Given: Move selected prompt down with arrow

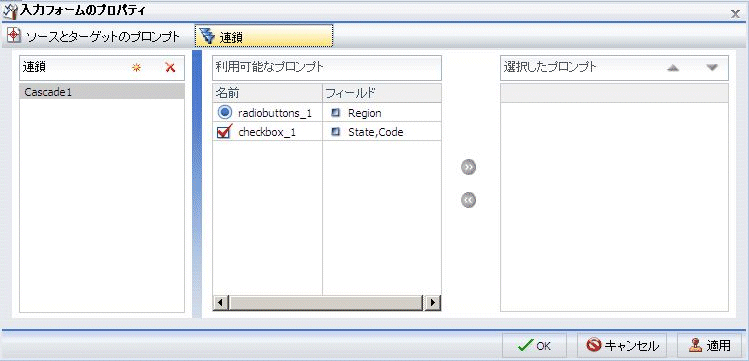Looking at the screenshot, I should pyautogui.click(x=712, y=68).
